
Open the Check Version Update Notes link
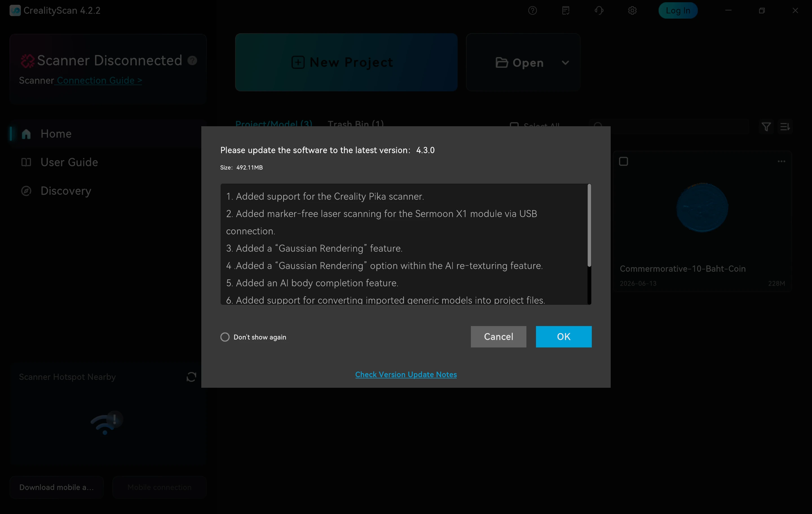pos(406,375)
